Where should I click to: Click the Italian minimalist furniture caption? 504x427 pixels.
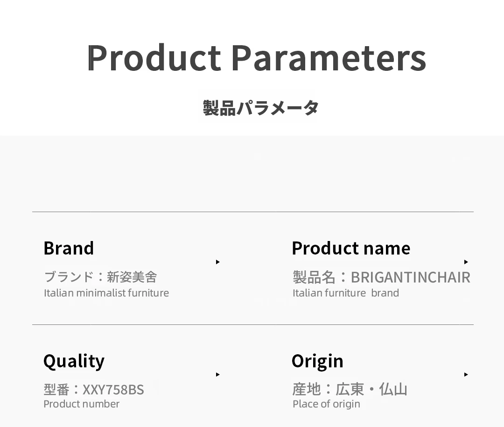(106, 293)
